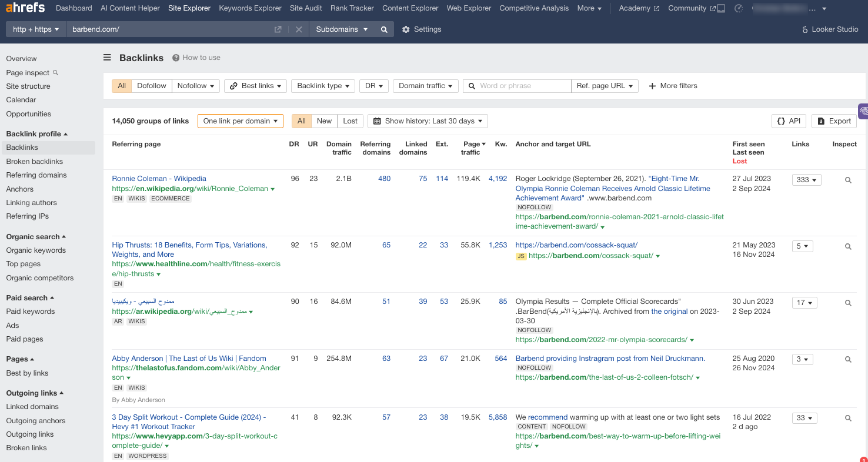This screenshot has height=462, width=868.
Task: Go to Dashboard
Action: coord(74,8)
